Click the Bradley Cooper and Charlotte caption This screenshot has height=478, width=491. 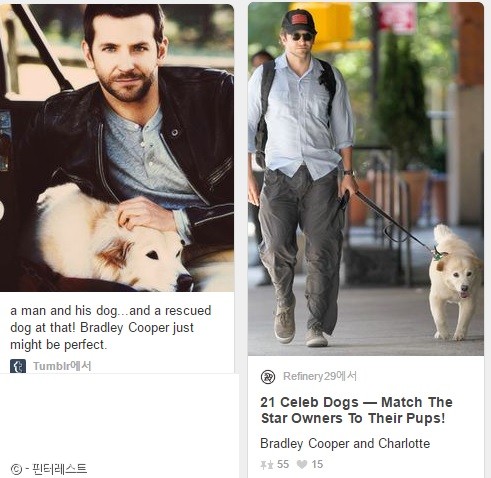[345, 444]
